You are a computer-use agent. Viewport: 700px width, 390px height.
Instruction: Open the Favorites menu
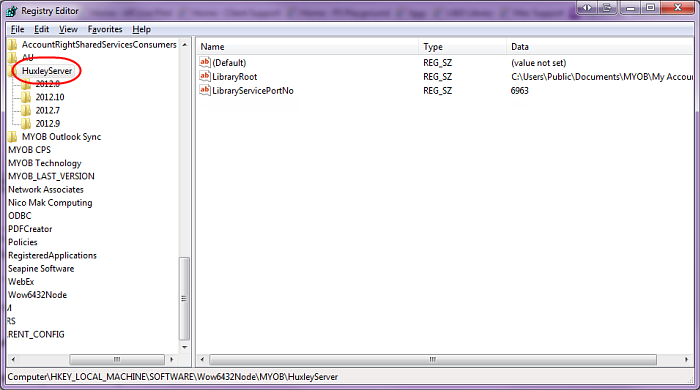tap(105, 29)
